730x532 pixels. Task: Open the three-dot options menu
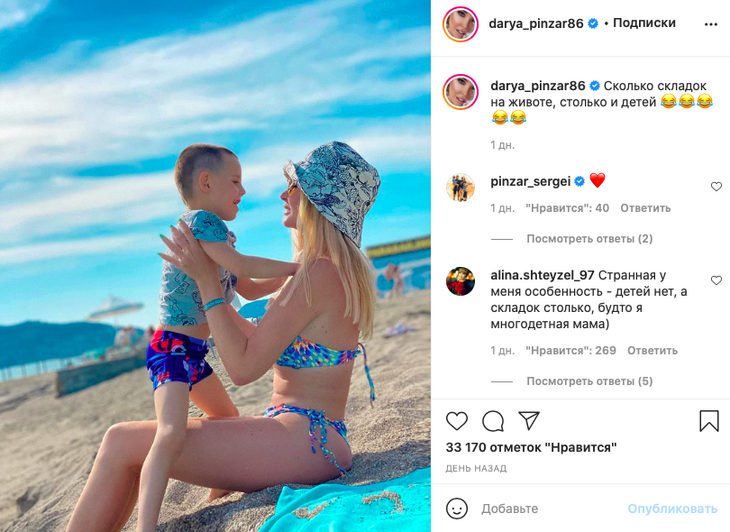click(711, 24)
